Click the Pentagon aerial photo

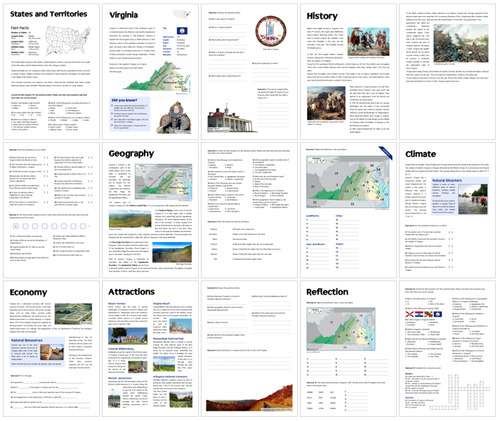(x=73, y=314)
